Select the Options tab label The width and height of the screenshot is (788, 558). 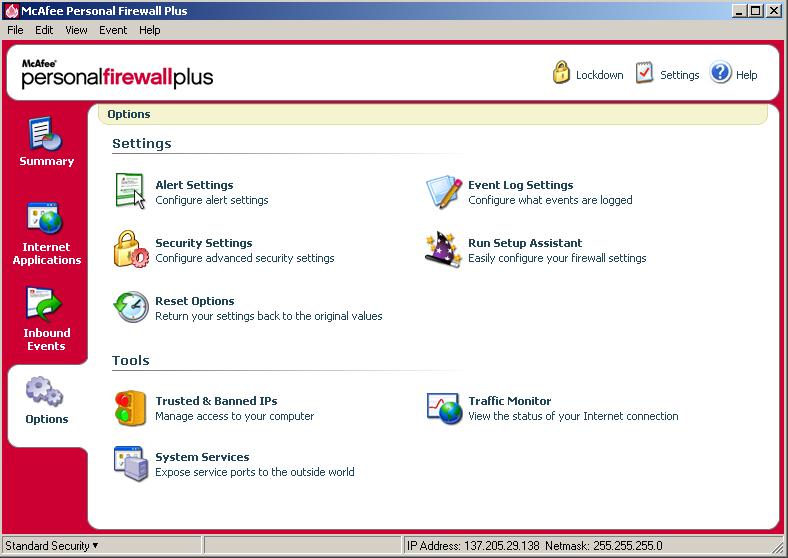(x=47, y=419)
